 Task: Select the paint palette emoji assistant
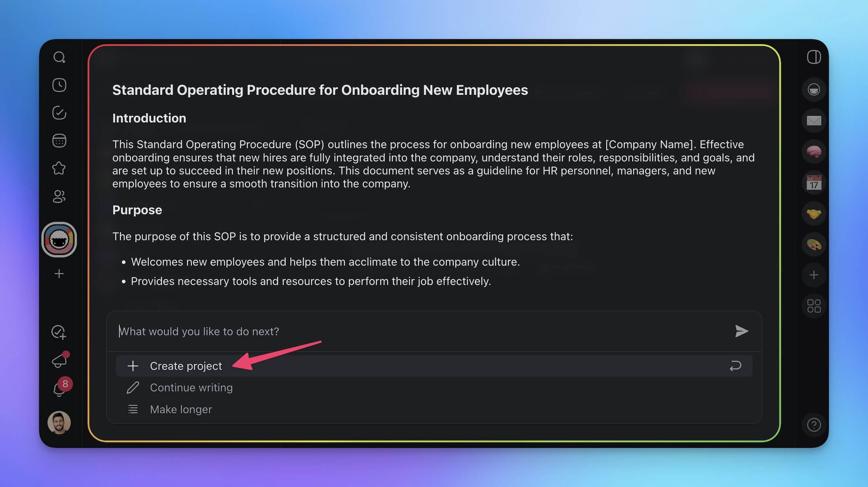coord(814,245)
